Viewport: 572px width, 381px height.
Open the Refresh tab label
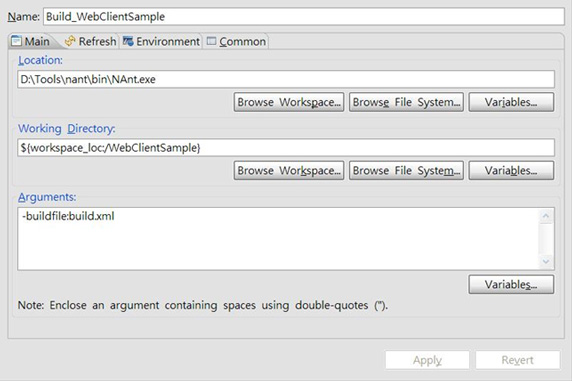coord(97,41)
